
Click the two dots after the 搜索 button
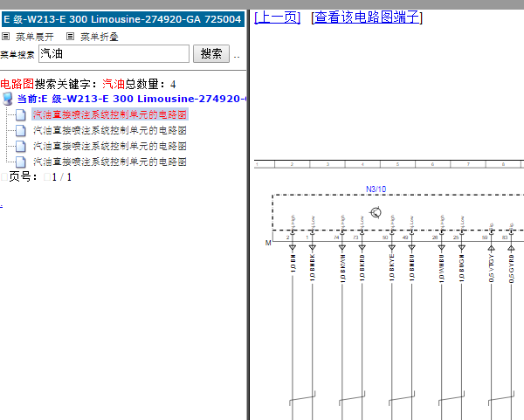[x=237, y=58]
